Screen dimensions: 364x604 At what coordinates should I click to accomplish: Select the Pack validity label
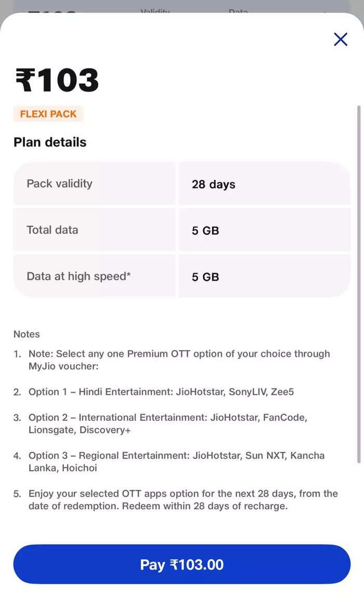(59, 184)
